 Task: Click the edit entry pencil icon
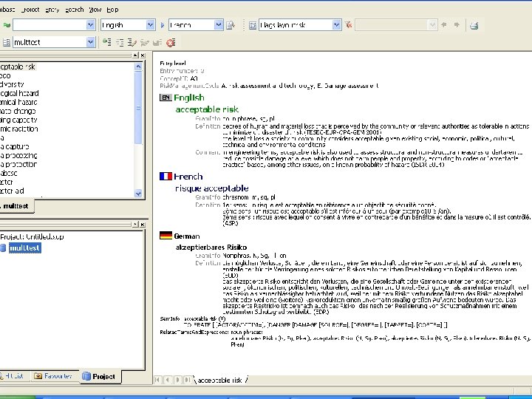click(132, 42)
